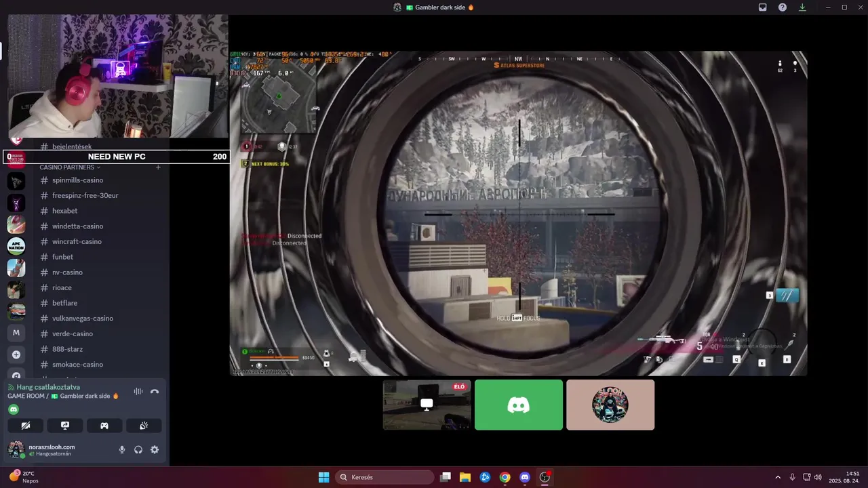Create channel with plus beside CASINO PARTNERS

[158, 167]
